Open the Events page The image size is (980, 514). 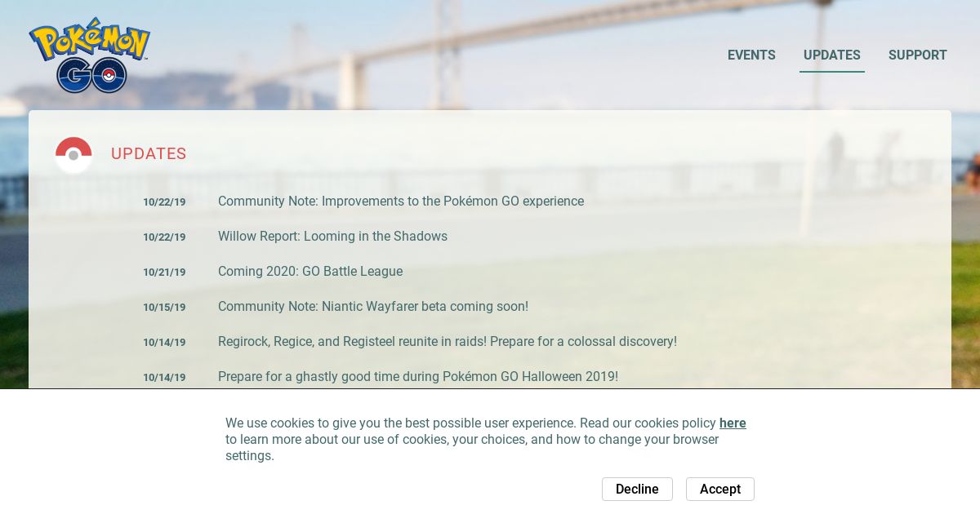click(x=751, y=55)
